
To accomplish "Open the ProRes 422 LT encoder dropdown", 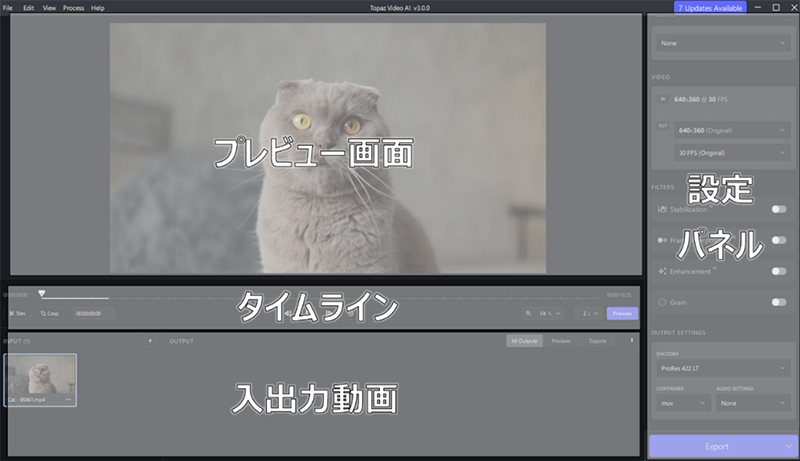I will (723, 368).
